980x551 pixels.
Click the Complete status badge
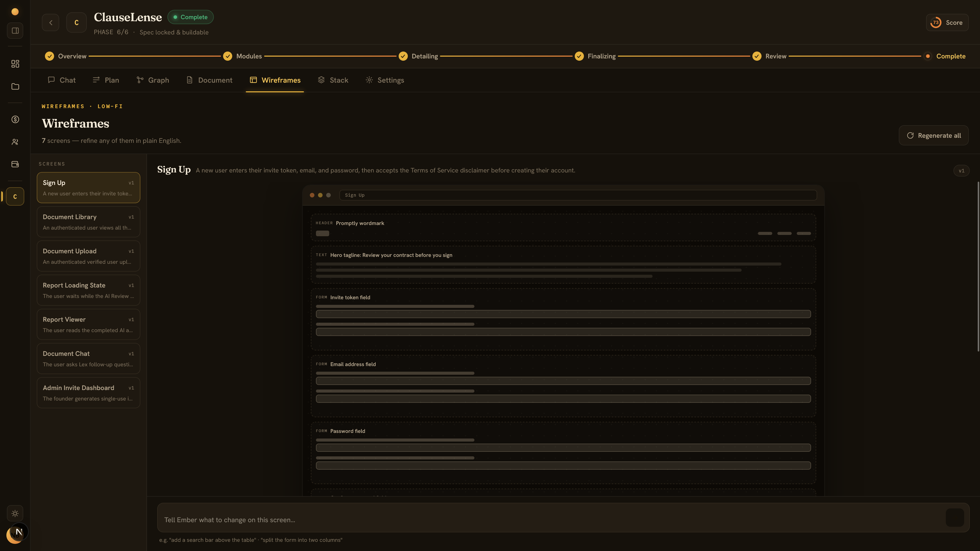191,17
